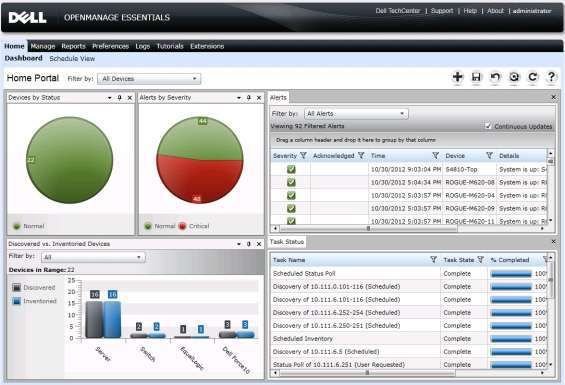Click the refresh icon in Home Portal toolbar
Image resolution: width=565 pixels, height=385 pixels.
[533, 77]
